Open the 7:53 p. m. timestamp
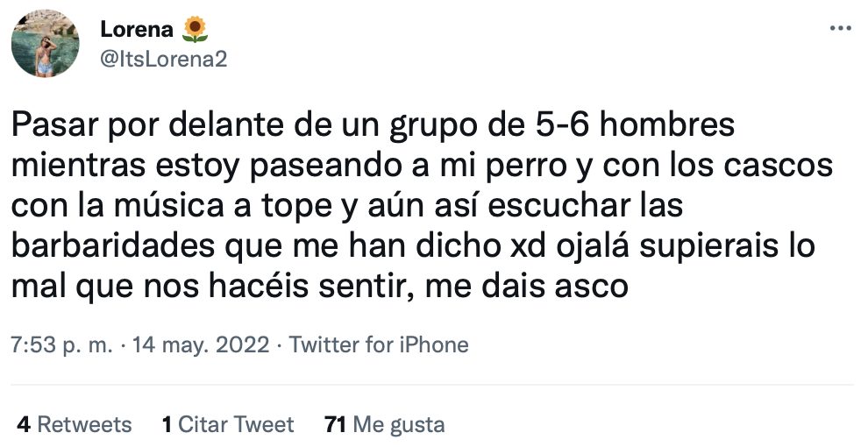This screenshot has width=868, height=447. point(62,344)
